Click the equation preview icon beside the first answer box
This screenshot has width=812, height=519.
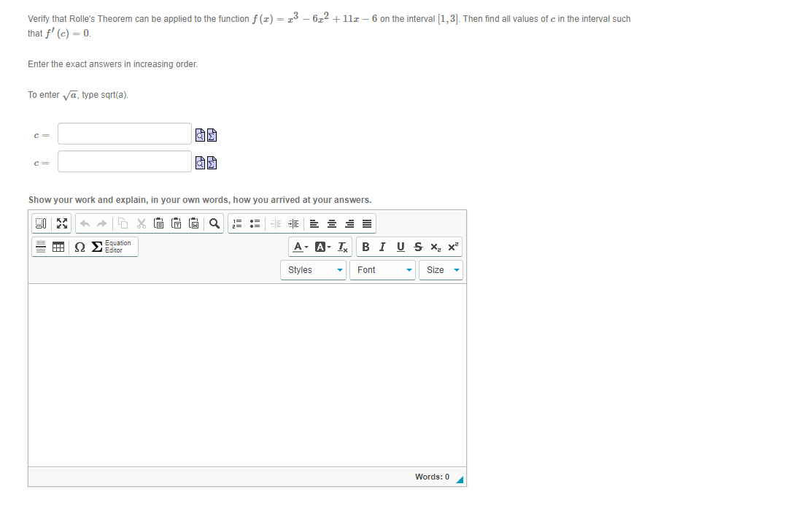click(x=200, y=134)
